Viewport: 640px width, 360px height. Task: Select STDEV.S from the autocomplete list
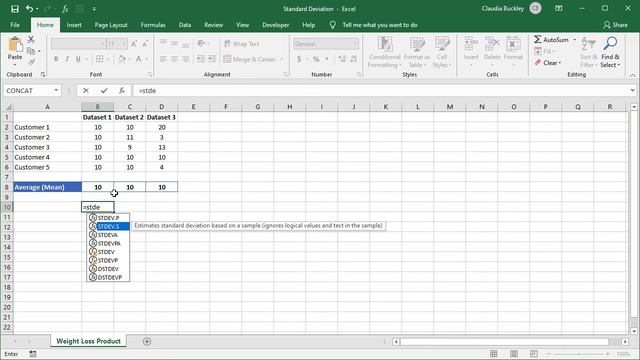[108, 226]
